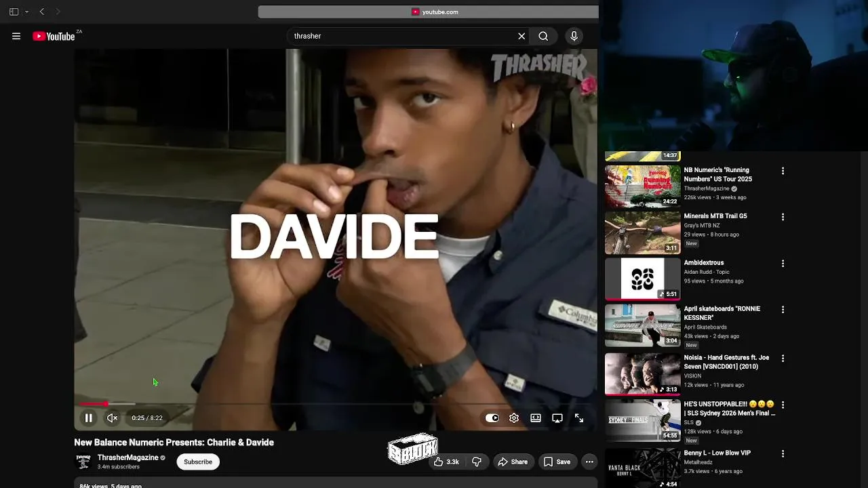Open options for April skateboards 'RONNIE KESSNER'
Image resolution: width=868 pixels, height=488 pixels.
(x=783, y=310)
